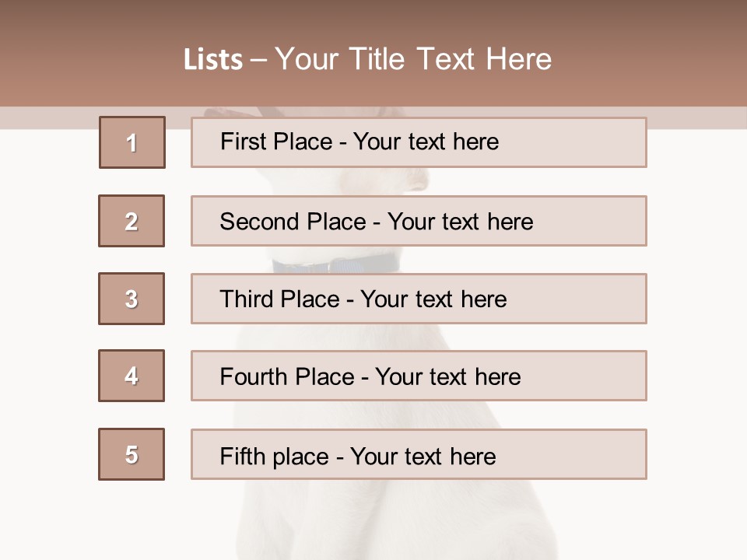Click the word 'Third' in list item three
The image size is (747, 560).
[247, 299]
